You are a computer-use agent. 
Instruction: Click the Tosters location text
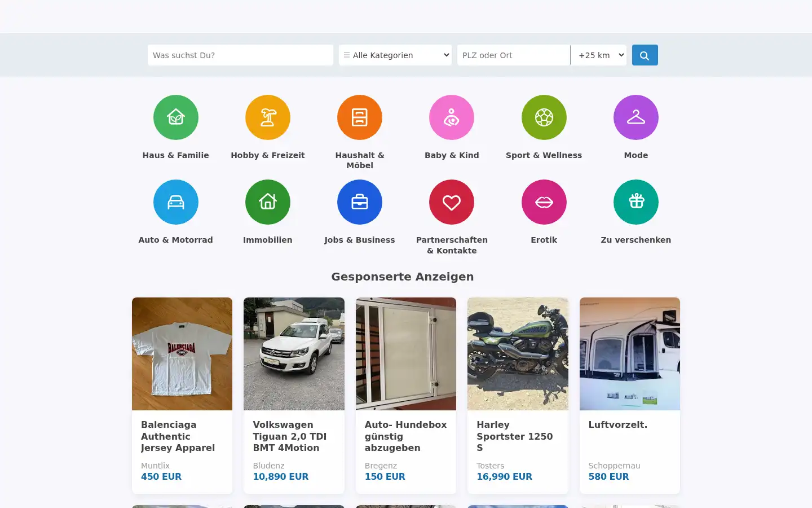[x=491, y=466]
